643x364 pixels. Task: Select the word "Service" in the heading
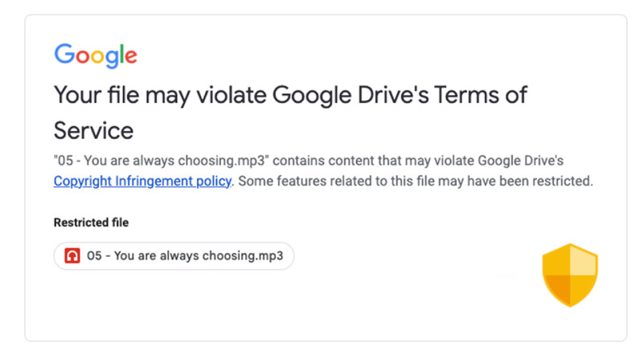pyautogui.click(x=93, y=129)
